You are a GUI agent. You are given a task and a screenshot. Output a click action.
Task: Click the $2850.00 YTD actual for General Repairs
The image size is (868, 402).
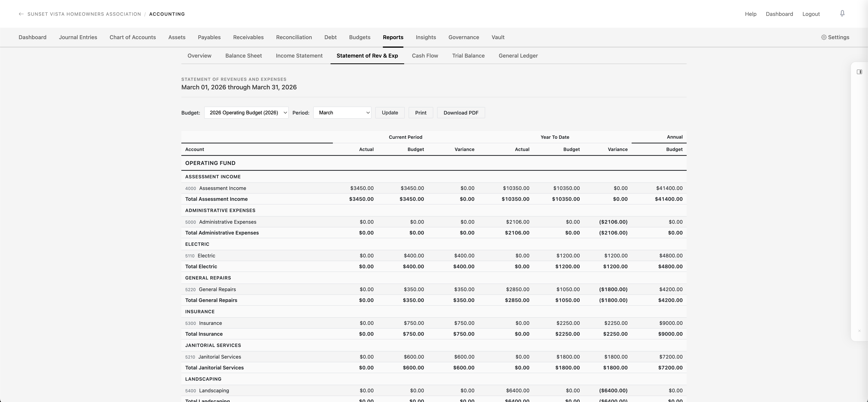[518, 289]
